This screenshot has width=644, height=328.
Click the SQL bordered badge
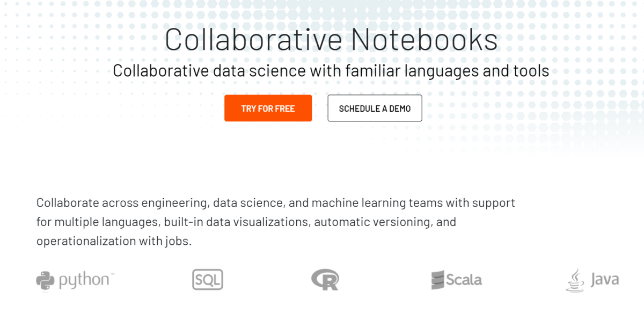[x=207, y=279]
